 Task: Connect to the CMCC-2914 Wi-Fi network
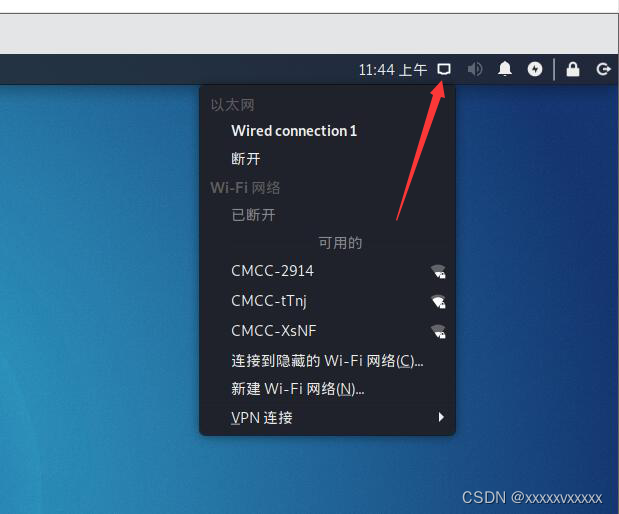[327, 271]
